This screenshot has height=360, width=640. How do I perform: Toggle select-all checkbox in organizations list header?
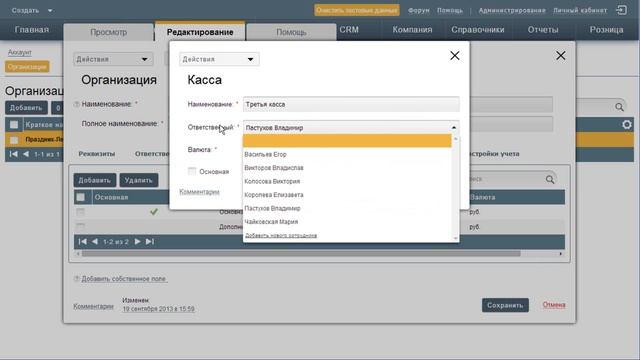[14, 124]
